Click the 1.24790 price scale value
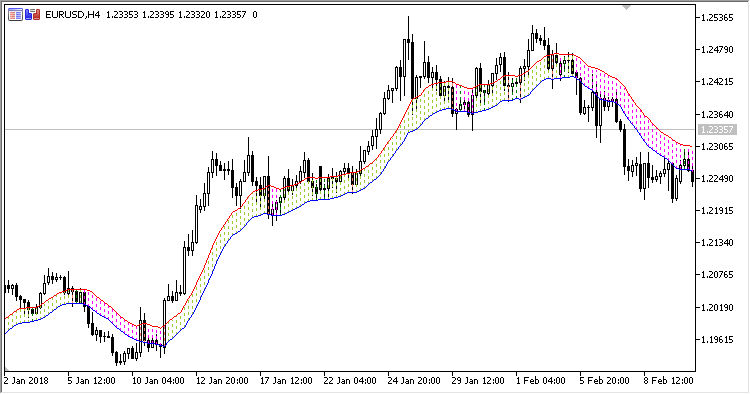Viewport: 750px width, 394px height. click(x=717, y=50)
